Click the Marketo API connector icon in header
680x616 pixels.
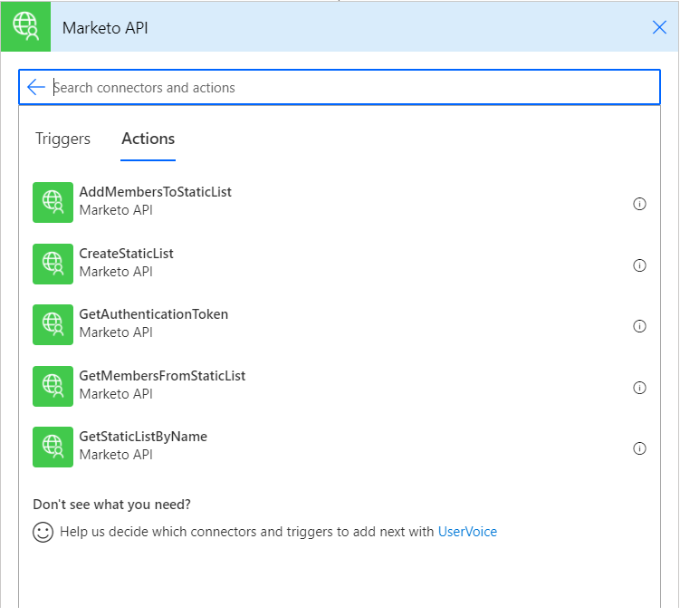click(x=25, y=26)
